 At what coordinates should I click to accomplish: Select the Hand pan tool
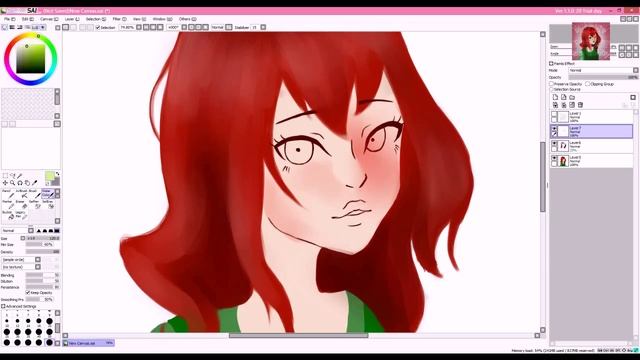click(27, 183)
